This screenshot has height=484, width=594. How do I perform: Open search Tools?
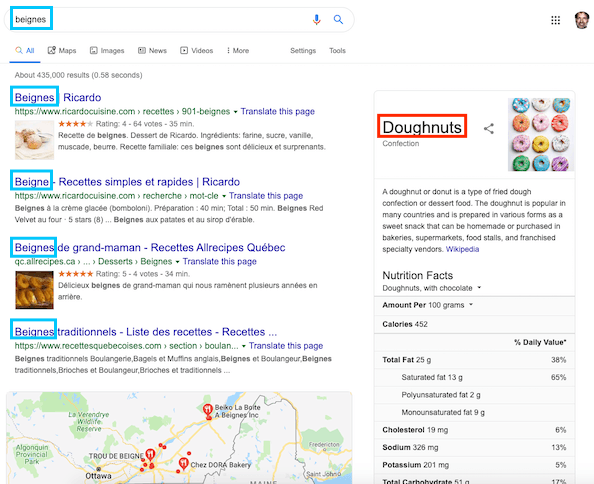pos(338,50)
